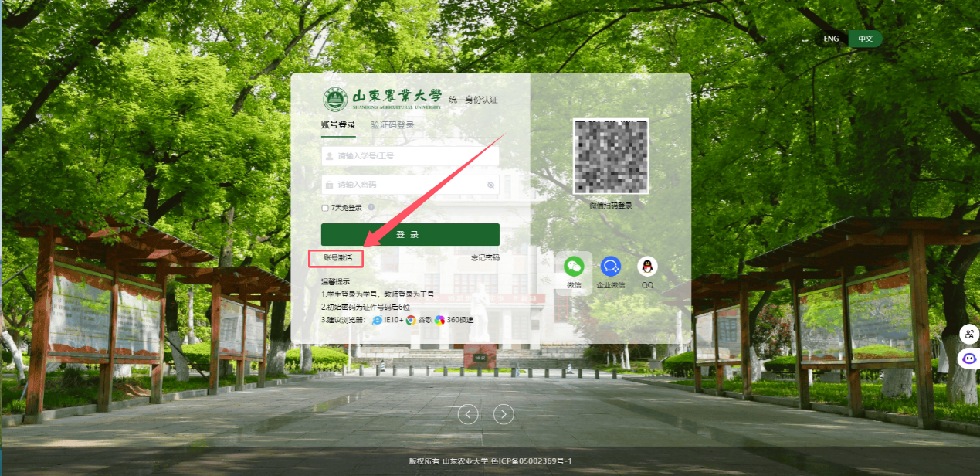Switch language to ENG
This screenshot has height=476, width=980.
pos(831,39)
